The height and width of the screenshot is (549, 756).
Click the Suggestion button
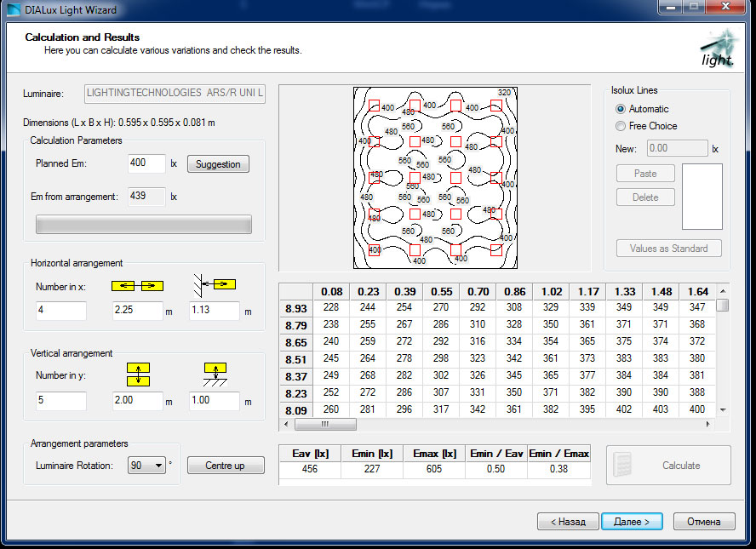click(218, 164)
